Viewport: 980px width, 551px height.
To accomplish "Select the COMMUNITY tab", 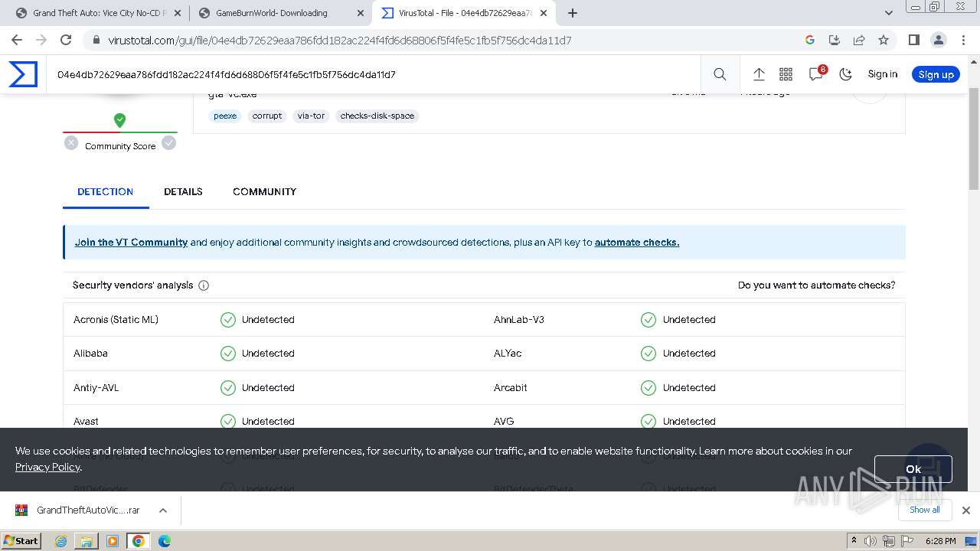I will coord(264,191).
